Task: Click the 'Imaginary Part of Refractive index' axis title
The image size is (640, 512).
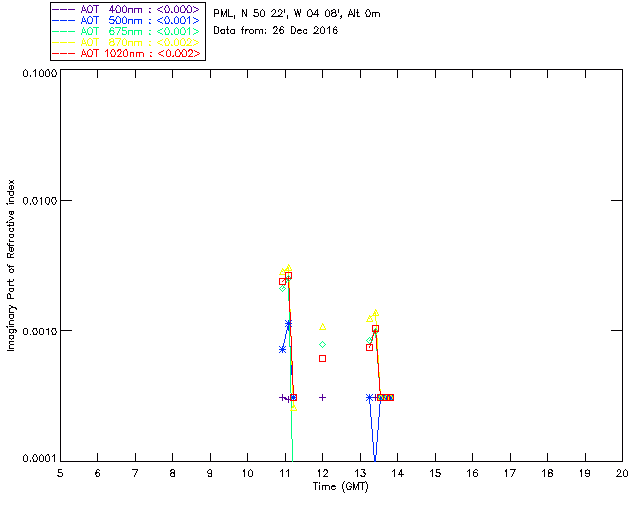Action: point(11,265)
